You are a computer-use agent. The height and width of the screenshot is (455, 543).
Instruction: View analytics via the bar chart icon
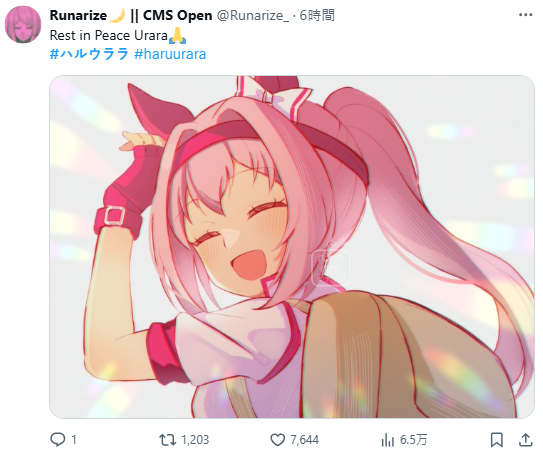[388, 440]
